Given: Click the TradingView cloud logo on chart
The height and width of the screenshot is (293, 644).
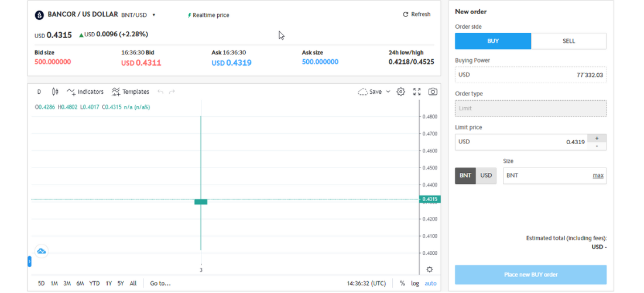Looking at the screenshot, I should [42, 251].
